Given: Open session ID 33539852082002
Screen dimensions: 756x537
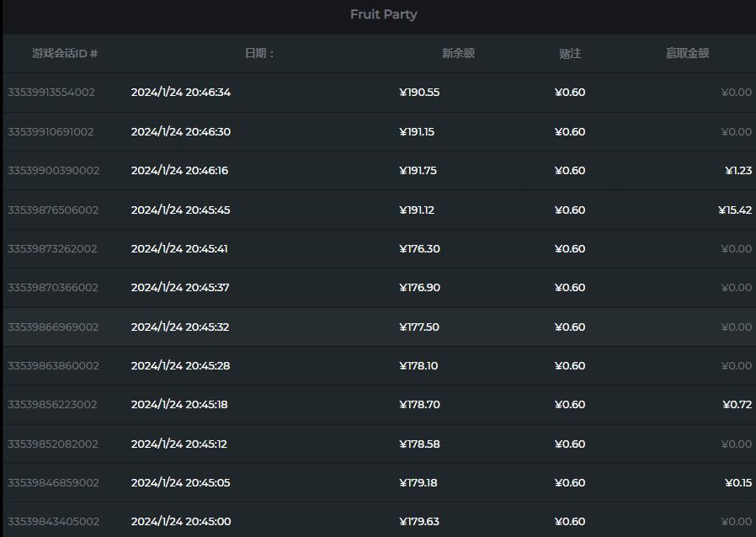Looking at the screenshot, I should coord(53,444).
